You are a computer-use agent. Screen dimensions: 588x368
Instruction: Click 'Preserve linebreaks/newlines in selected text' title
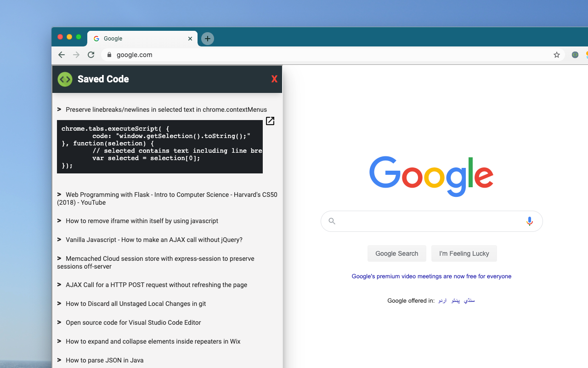point(166,109)
